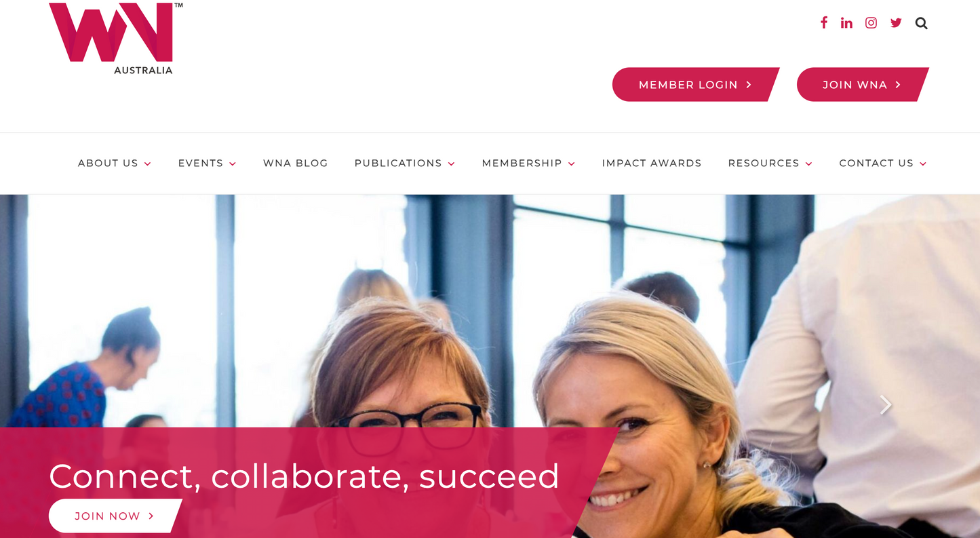The width and height of the screenshot is (980, 538).
Task: Expand the Events menu chevron
Action: pos(233,164)
